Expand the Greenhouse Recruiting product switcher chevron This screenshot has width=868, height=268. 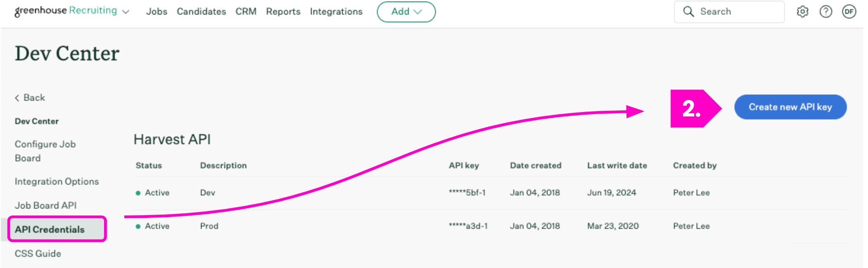[126, 12]
